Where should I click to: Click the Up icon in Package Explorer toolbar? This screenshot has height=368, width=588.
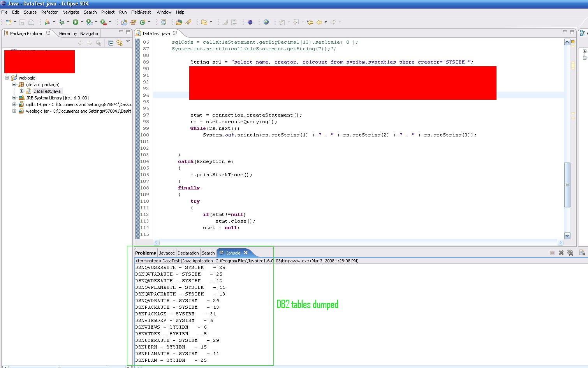coord(99,43)
